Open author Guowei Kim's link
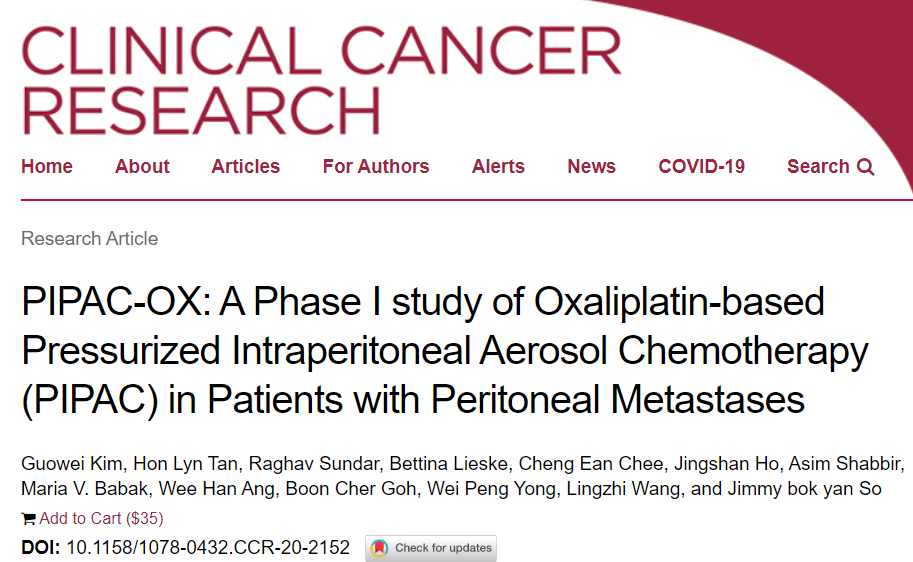 point(66,466)
